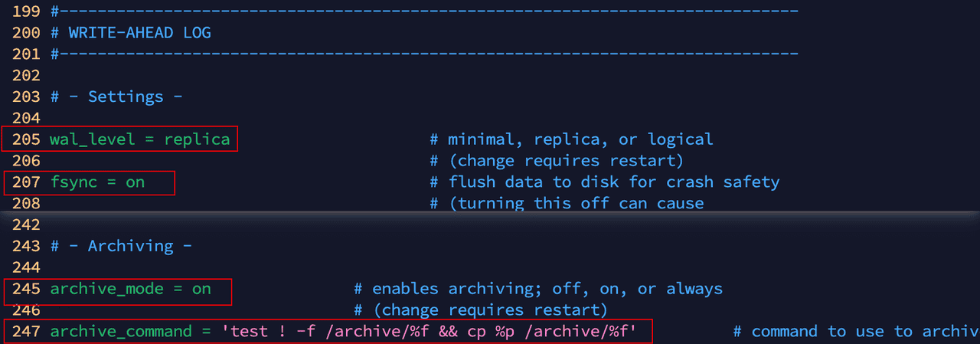Click the WRITE-AHEAD LOG heading comment
Viewport: 980px width, 344px height.
click(139, 33)
